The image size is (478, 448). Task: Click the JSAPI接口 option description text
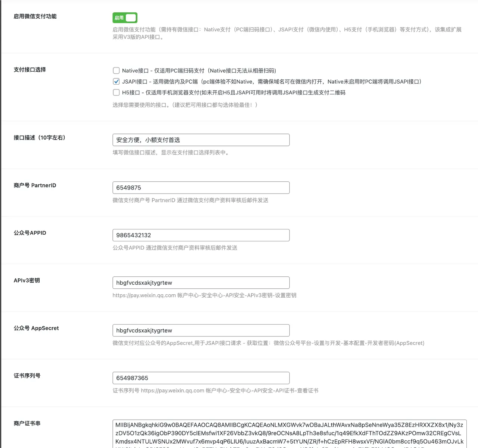[x=272, y=81]
